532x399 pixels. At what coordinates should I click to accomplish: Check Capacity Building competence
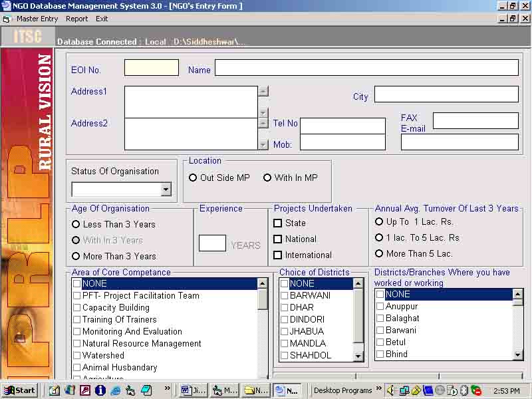[77, 307]
